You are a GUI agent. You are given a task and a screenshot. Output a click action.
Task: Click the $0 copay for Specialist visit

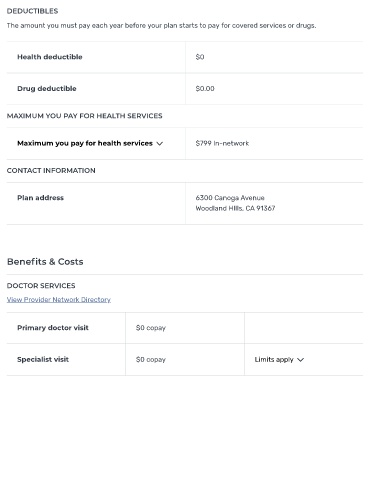point(151,359)
